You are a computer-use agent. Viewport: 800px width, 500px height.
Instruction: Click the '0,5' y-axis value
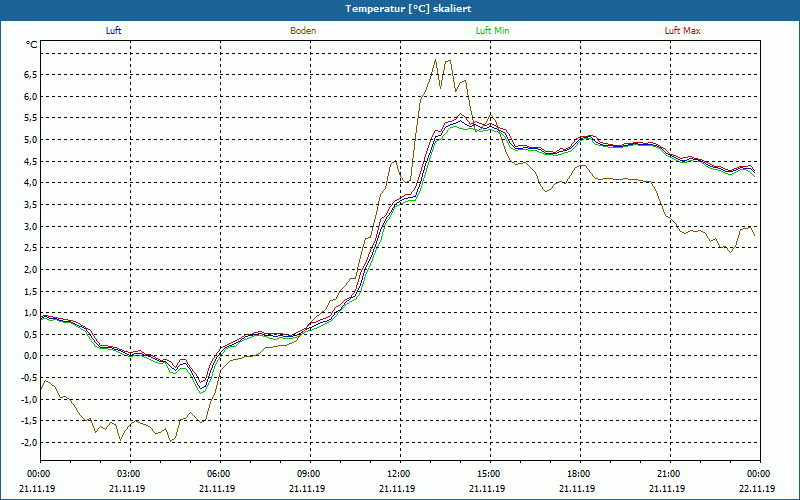coord(30,334)
